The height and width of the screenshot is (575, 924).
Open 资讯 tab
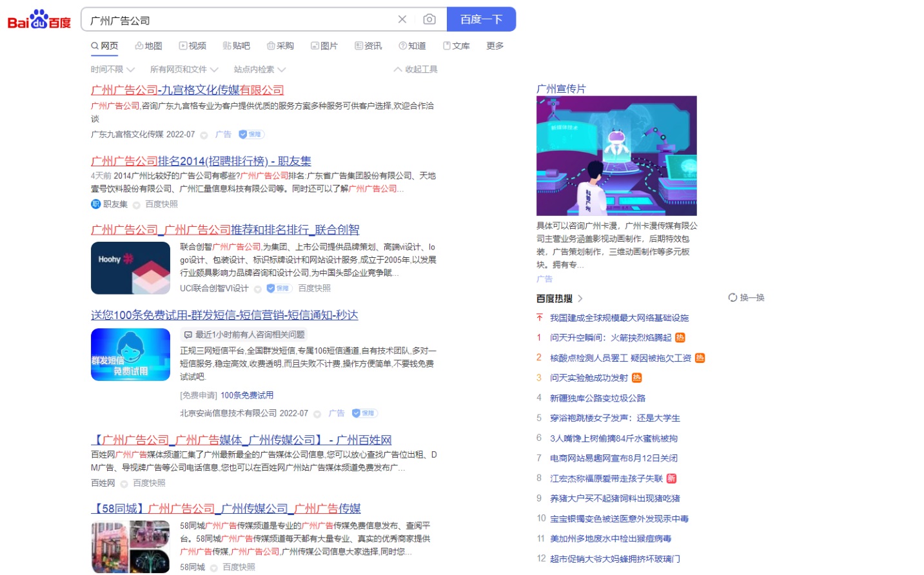[x=368, y=46]
